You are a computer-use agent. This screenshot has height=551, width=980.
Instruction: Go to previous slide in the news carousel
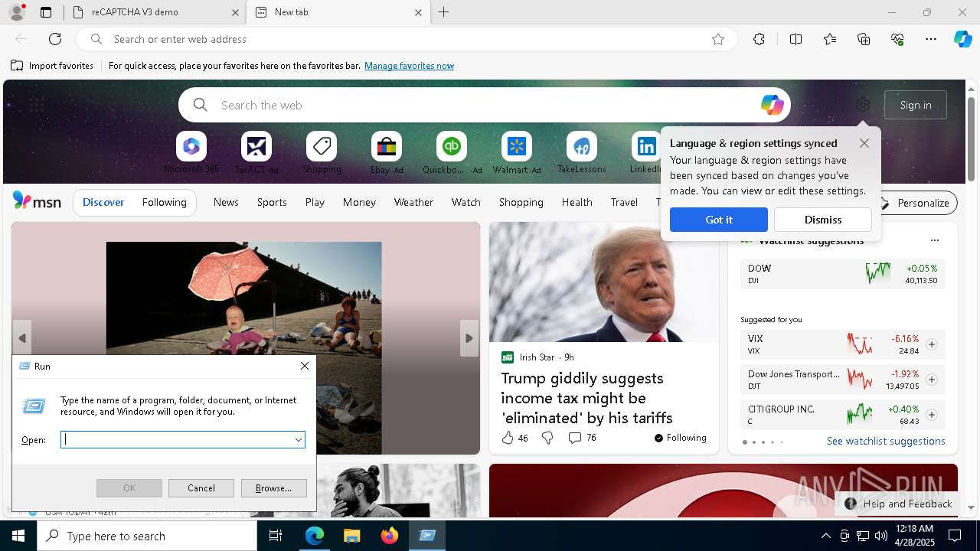point(22,338)
